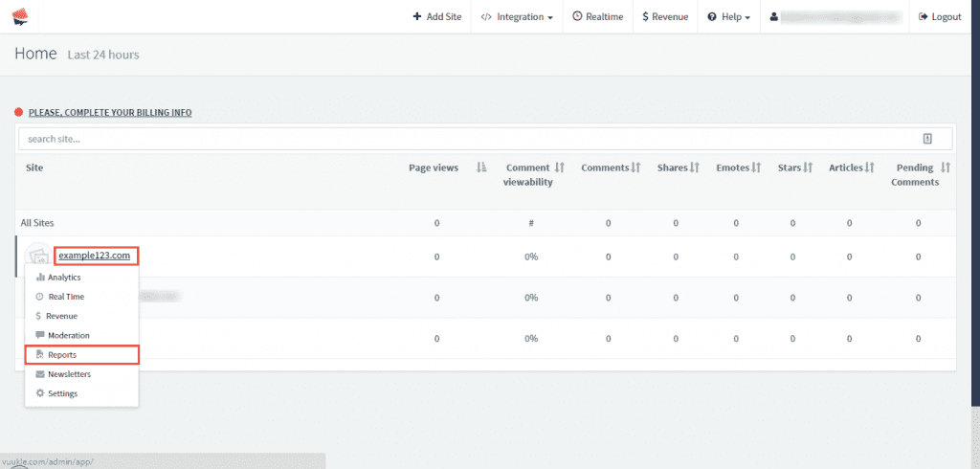Screen dimensions: 980x469
Task: Sort Stars column using its arrows
Action: pyautogui.click(x=808, y=167)
